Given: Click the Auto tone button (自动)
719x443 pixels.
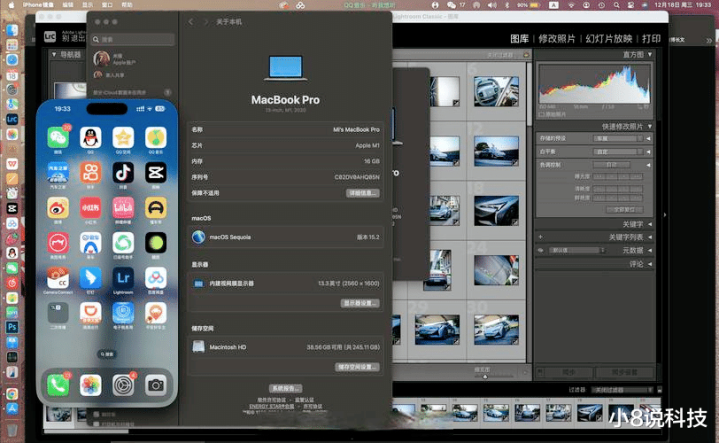Looking at the screenshot, I should tap(611, 165).
